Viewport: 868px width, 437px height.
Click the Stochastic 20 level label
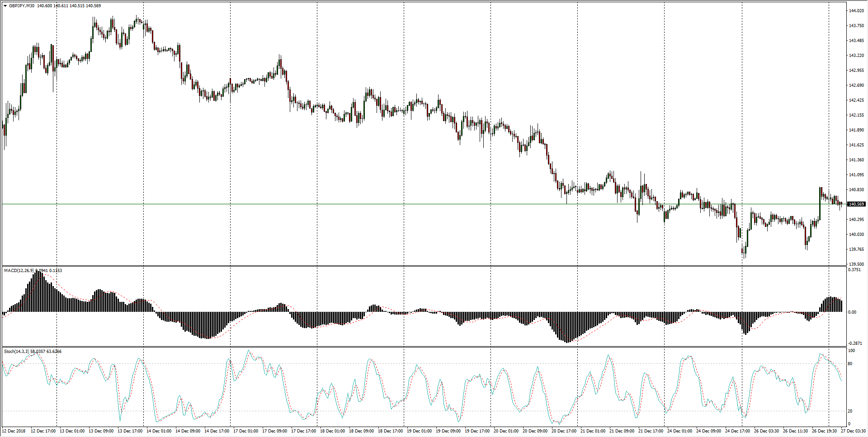click(x=850, y=411)
